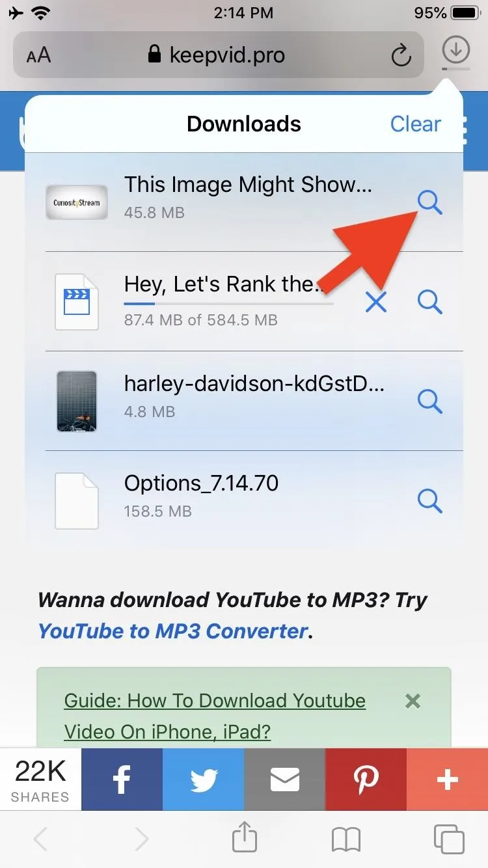The width and height of the screenshot is (488, 868).
Task: Tap the keepvid.pro address field
Action: [220, 55]
